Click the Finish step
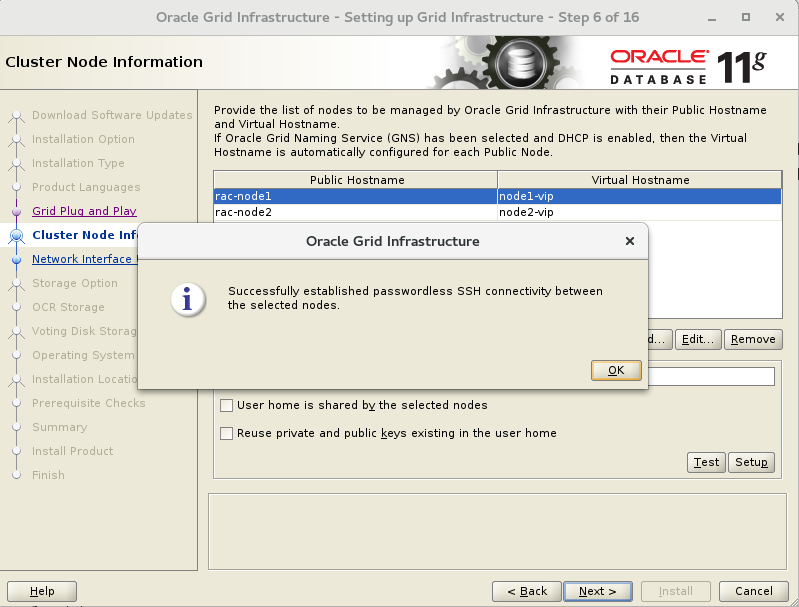 [48, 475]
